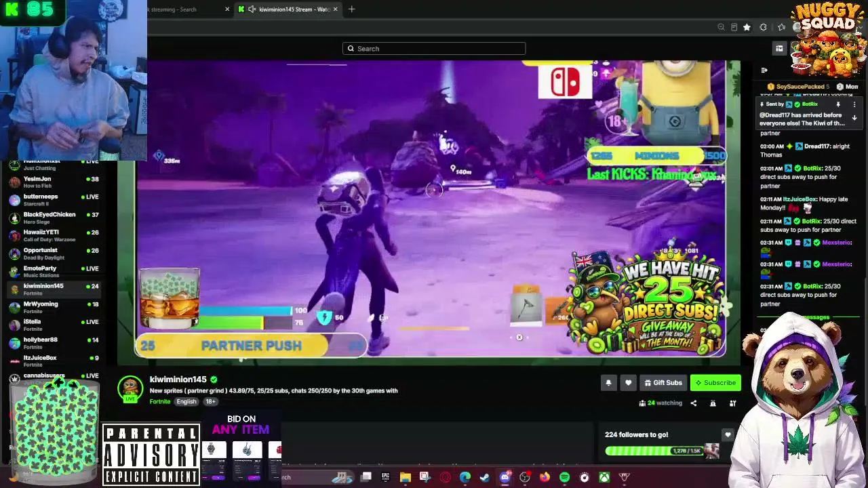Share the stream via share icon

click(693, 403)
